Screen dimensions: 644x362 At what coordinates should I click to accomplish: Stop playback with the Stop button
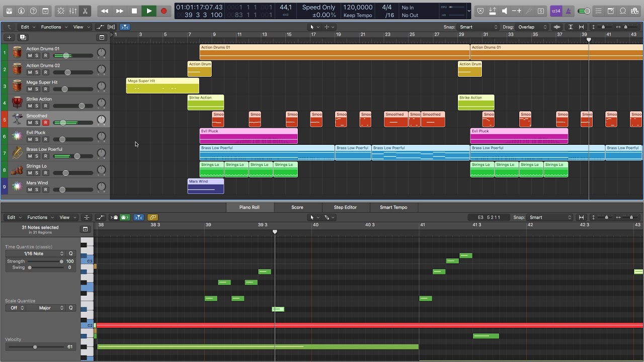click(134, 11)
